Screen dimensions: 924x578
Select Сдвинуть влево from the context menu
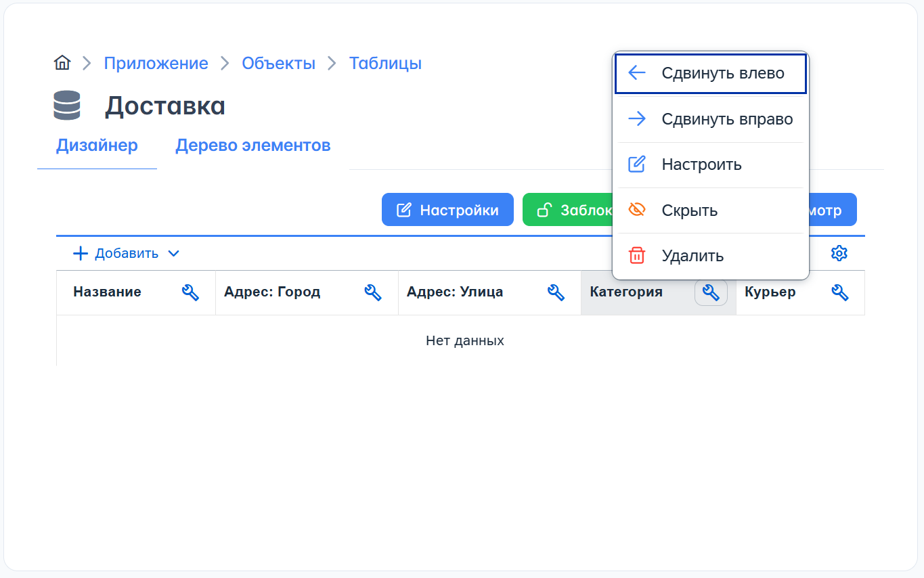[710, 73]
